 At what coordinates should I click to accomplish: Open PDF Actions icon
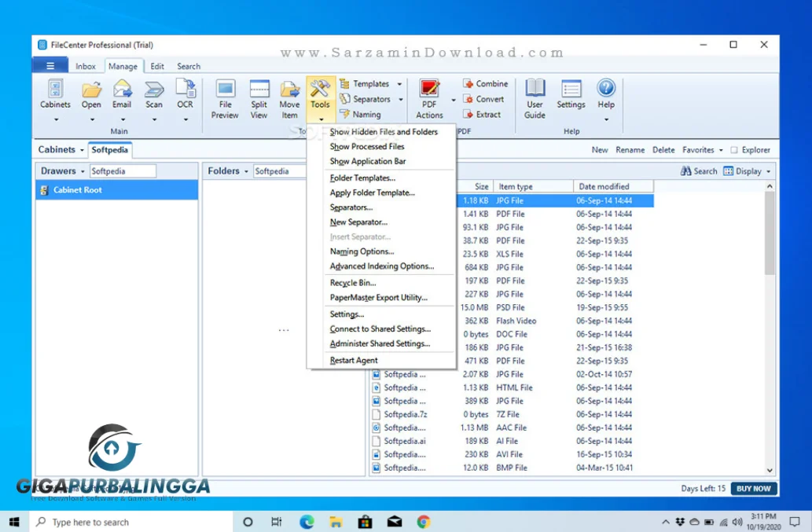[429, 89]
